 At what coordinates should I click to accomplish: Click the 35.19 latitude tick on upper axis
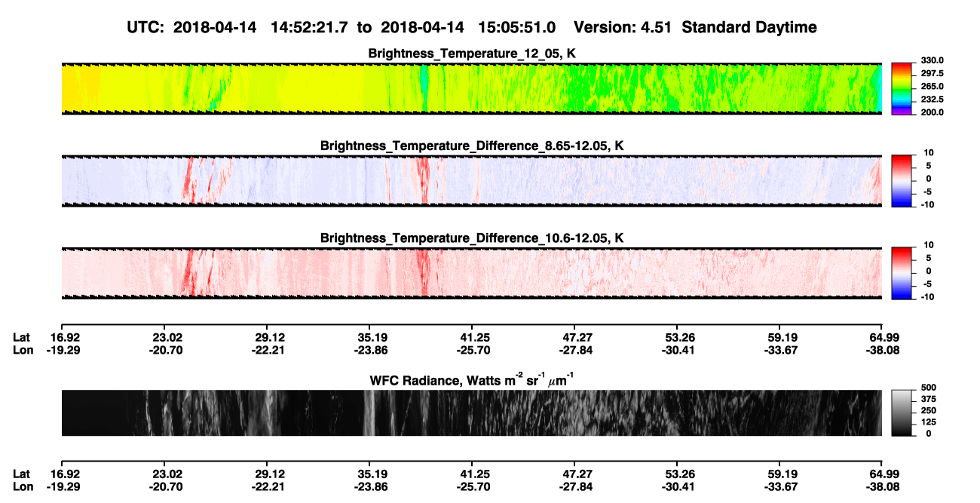[x=369, y=337]
